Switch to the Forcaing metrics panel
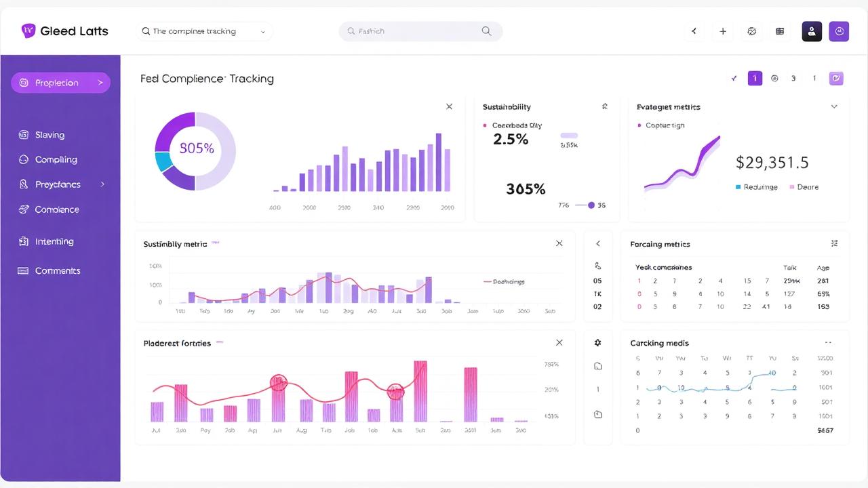868x488 pixels. pyautogui.click(x=660, y=244)
